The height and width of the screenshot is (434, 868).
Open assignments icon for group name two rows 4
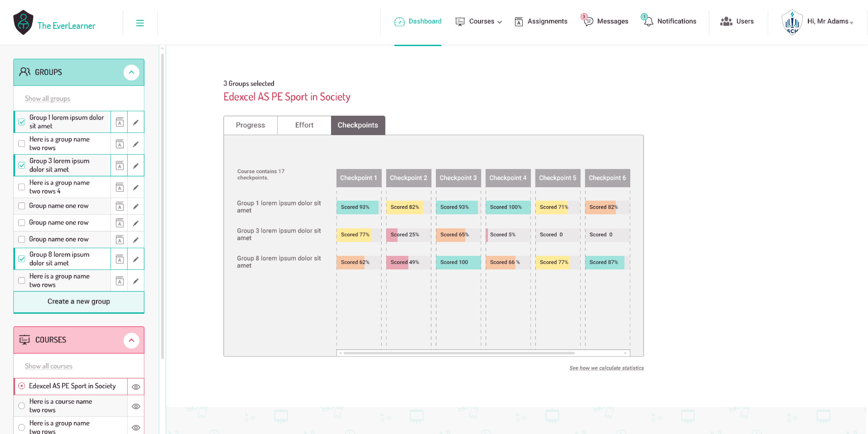[120, 187]
